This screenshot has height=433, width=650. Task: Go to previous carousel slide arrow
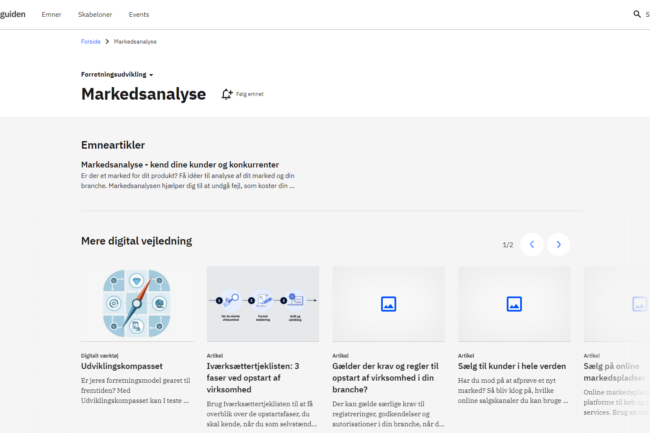pos(532,244)
